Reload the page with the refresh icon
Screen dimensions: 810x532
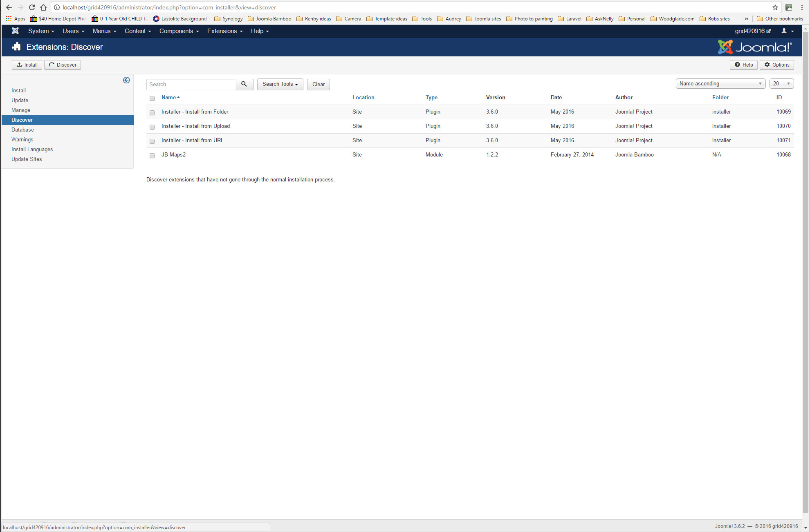tap(32, 7)
